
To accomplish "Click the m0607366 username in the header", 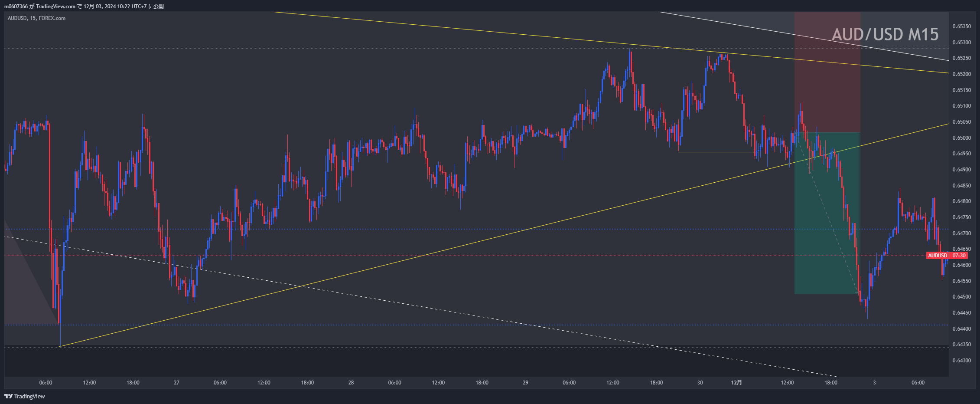I will point(16,6).
